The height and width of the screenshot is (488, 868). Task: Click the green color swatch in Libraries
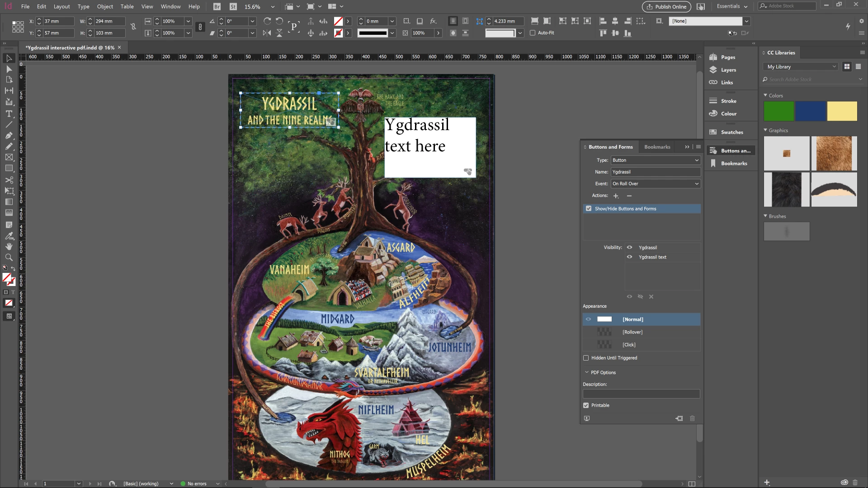(778, 111)
